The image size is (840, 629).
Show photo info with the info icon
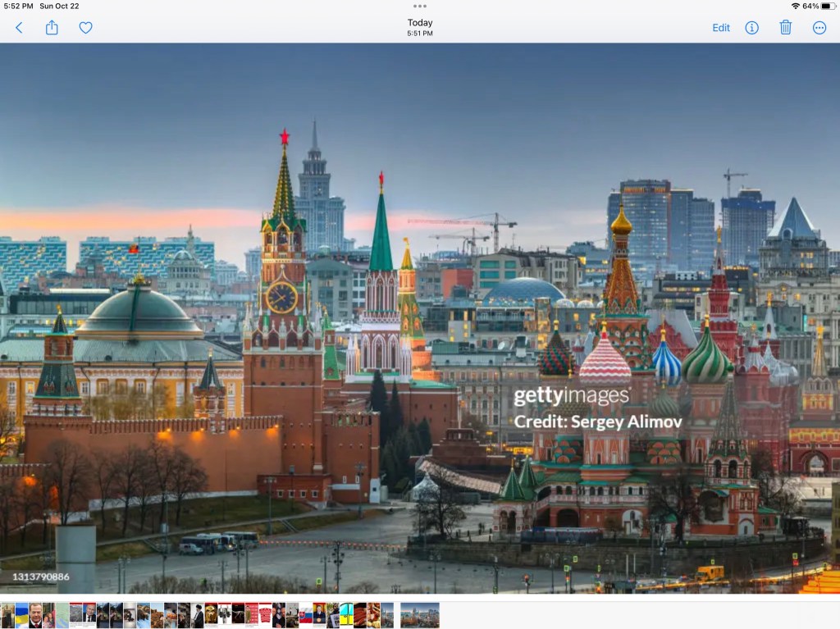click(x=751, y=28)
